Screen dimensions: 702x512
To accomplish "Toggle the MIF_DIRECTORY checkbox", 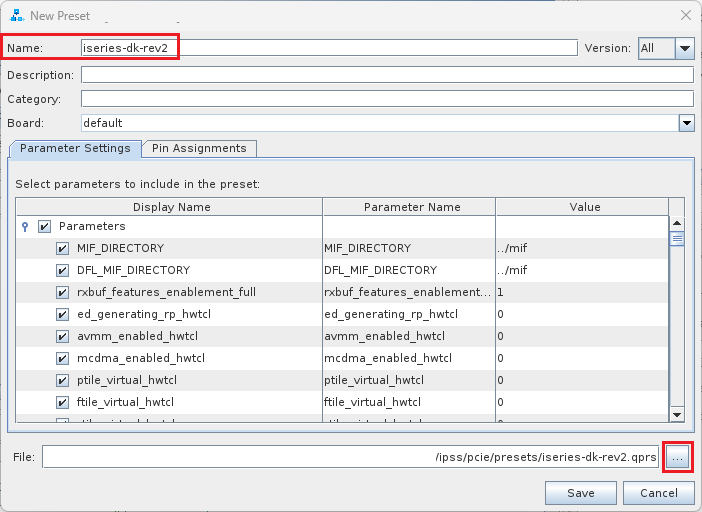I will click(62, 248).
